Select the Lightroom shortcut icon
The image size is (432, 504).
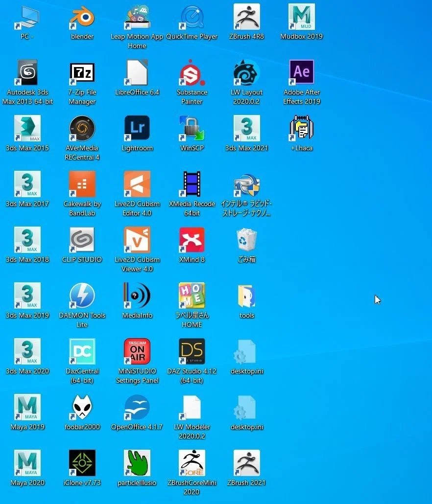[137, 129]
